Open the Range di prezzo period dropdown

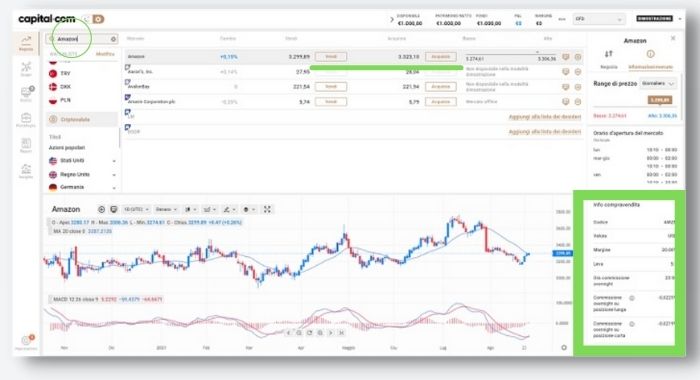tap(658, 84)
